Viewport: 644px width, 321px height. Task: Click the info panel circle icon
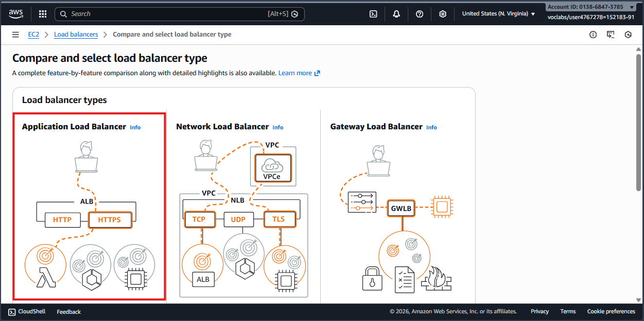pyautogui.click(x=593, y=35)
